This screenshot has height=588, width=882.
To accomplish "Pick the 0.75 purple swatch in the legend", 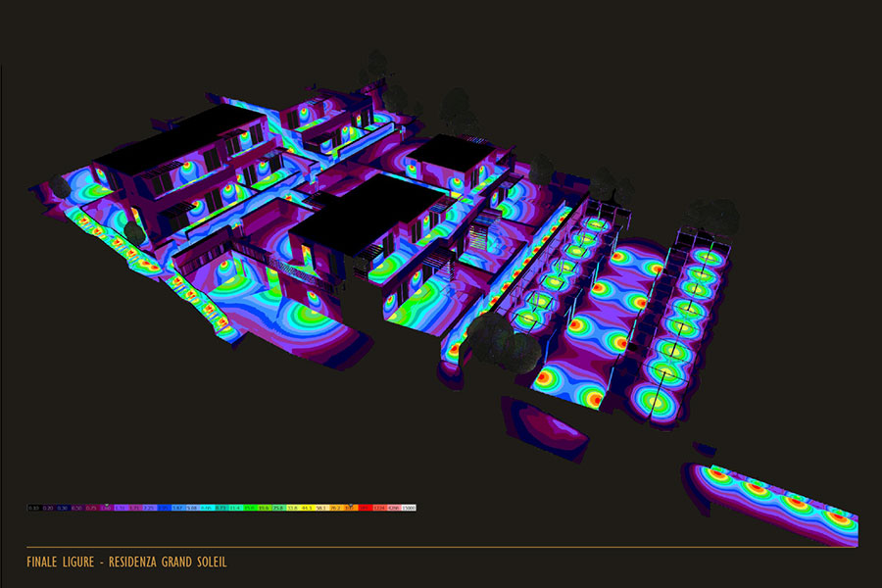I will [91, 508].
